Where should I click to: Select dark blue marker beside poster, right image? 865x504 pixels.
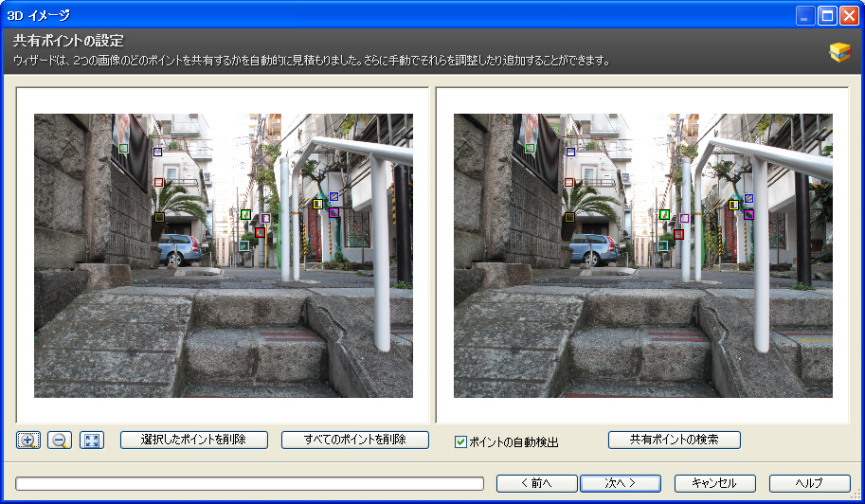(570, 152)
